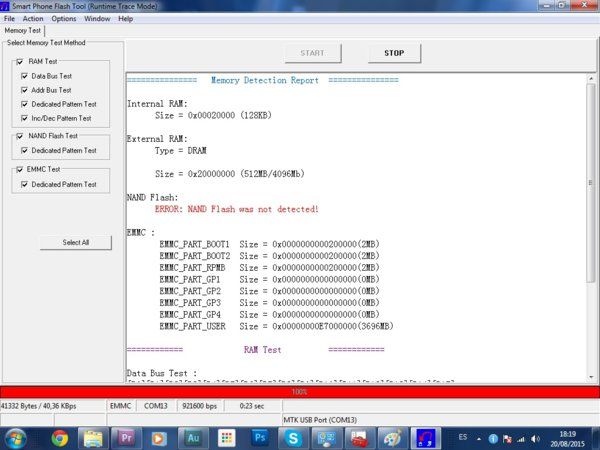Click the EMMC_PART_RPMB size line

pyautogui.click(x=269, y=268)
